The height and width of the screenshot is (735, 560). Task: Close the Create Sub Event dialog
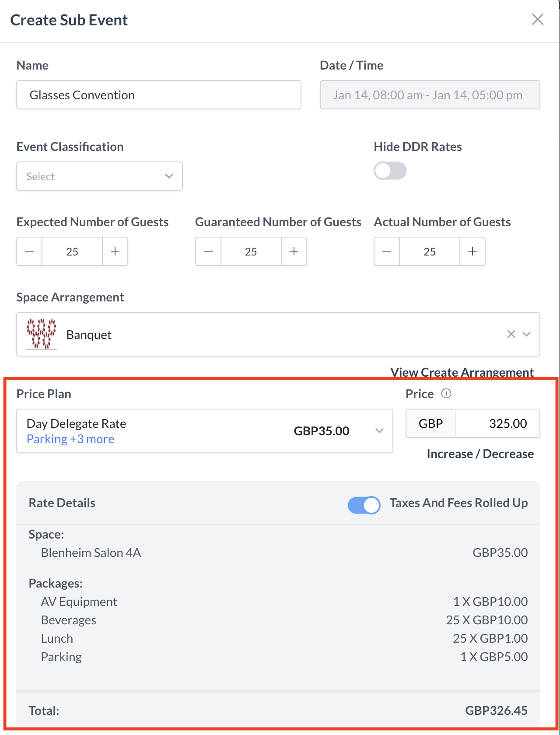click(x=537, y=20)
